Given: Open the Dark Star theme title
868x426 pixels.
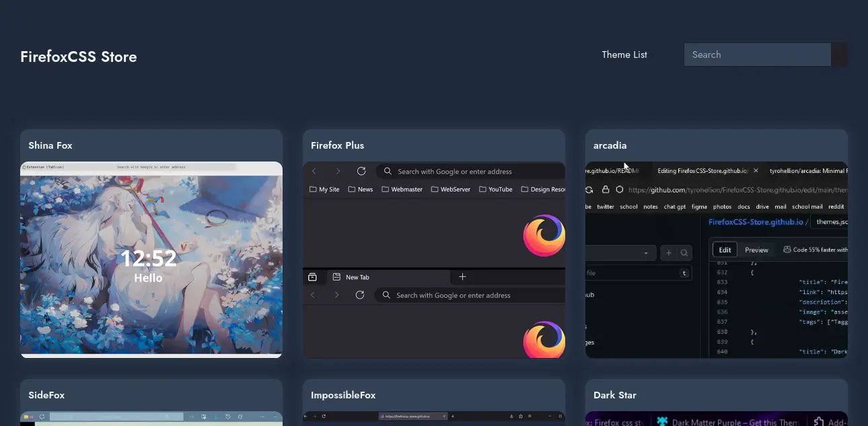Looking at the screenshot, I should tap(615, 395).
